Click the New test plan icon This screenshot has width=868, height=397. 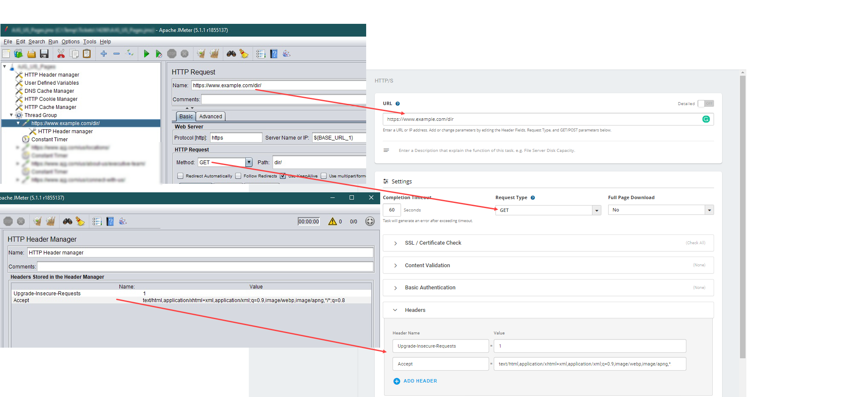coord(6,54)
